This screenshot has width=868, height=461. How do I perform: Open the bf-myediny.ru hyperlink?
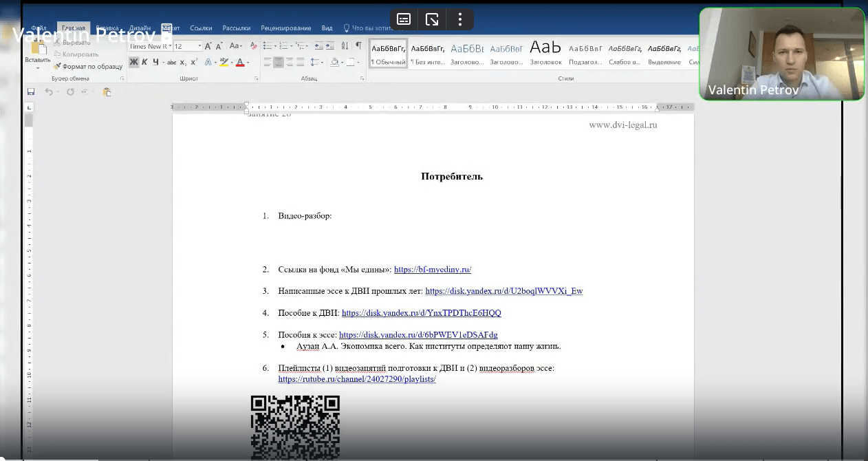coord(432,270)
